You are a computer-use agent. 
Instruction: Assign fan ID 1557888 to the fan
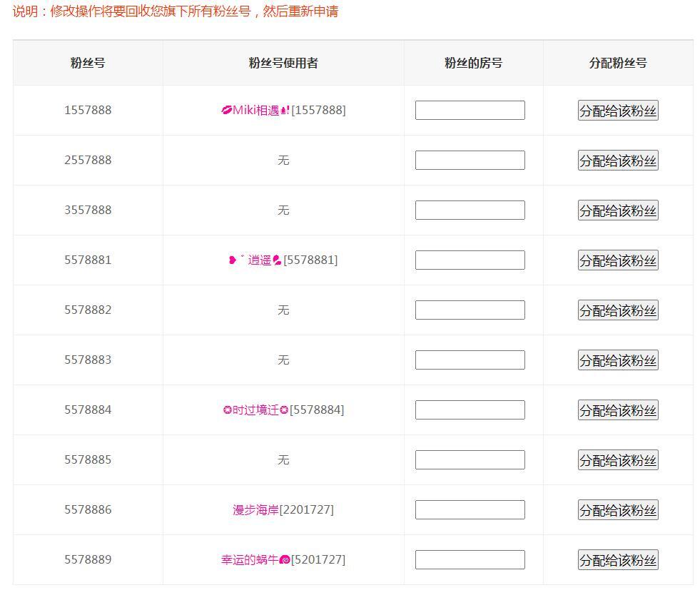(x=618, y=110)
